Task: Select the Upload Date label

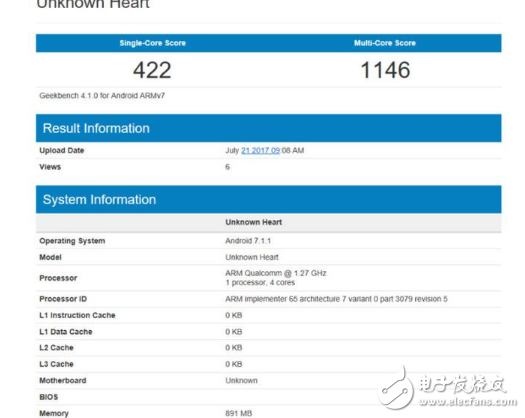Action: click(62, 150)
